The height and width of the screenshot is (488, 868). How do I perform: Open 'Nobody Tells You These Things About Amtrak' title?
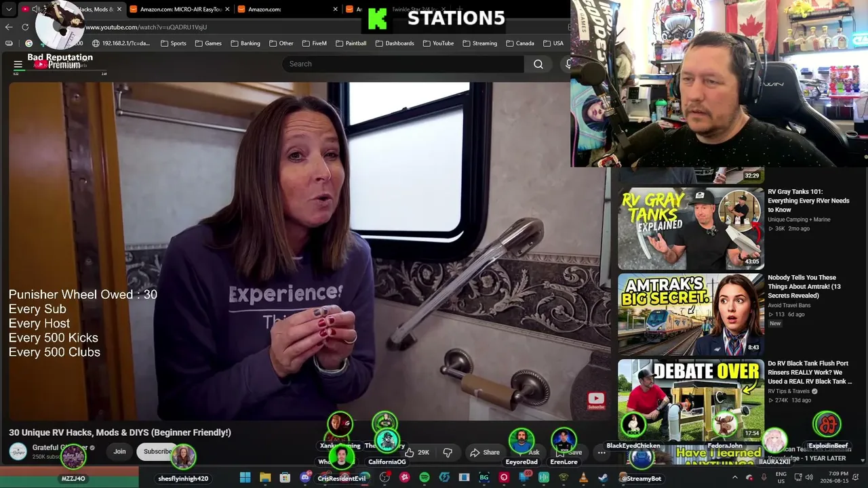click(804, 287)
